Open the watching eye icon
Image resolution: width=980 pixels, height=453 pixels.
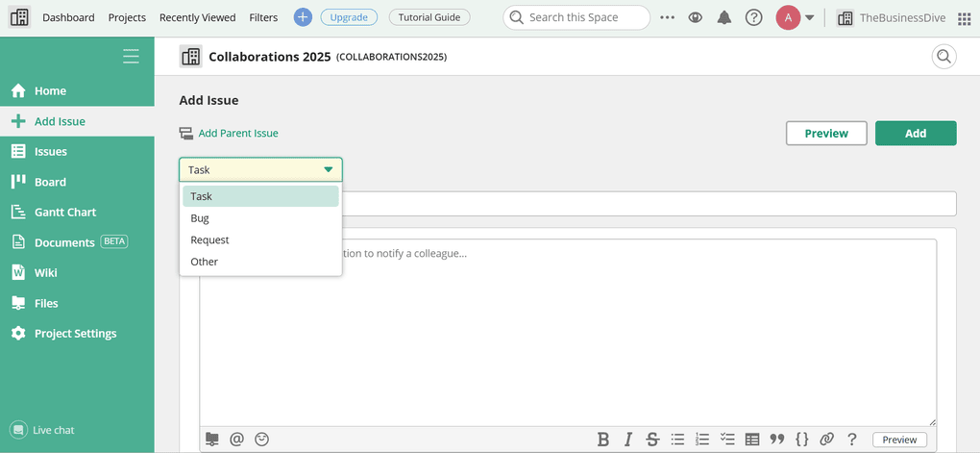tap(695, 17)
